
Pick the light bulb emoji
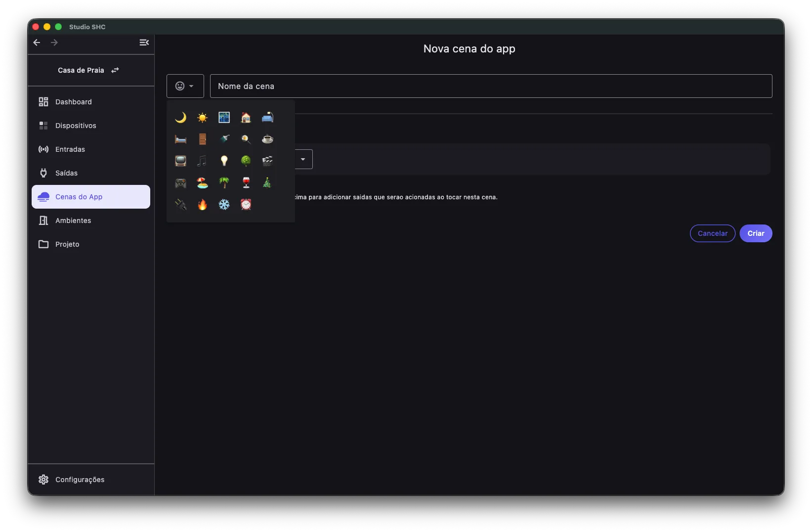pos(224,161)
